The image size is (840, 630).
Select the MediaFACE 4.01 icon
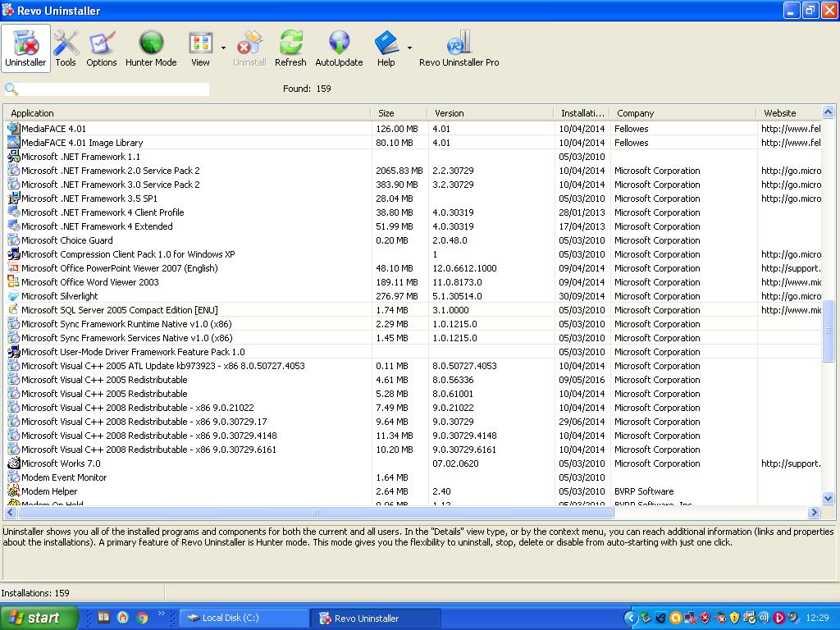point(13,129)
